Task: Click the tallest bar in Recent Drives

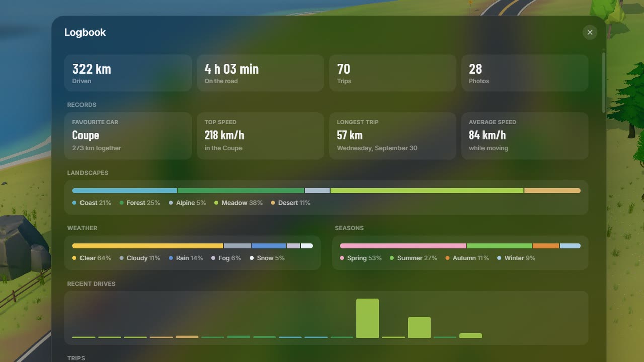Action: (367, 318)
